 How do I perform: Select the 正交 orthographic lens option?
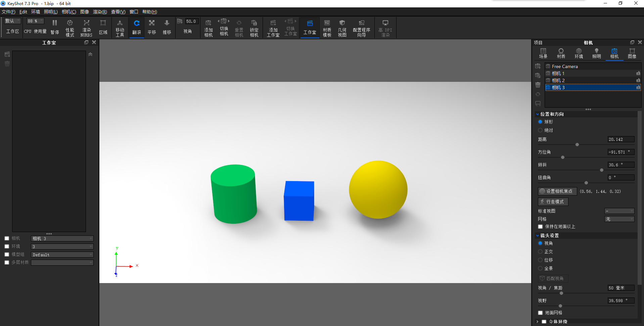click(x=540, y=252)
